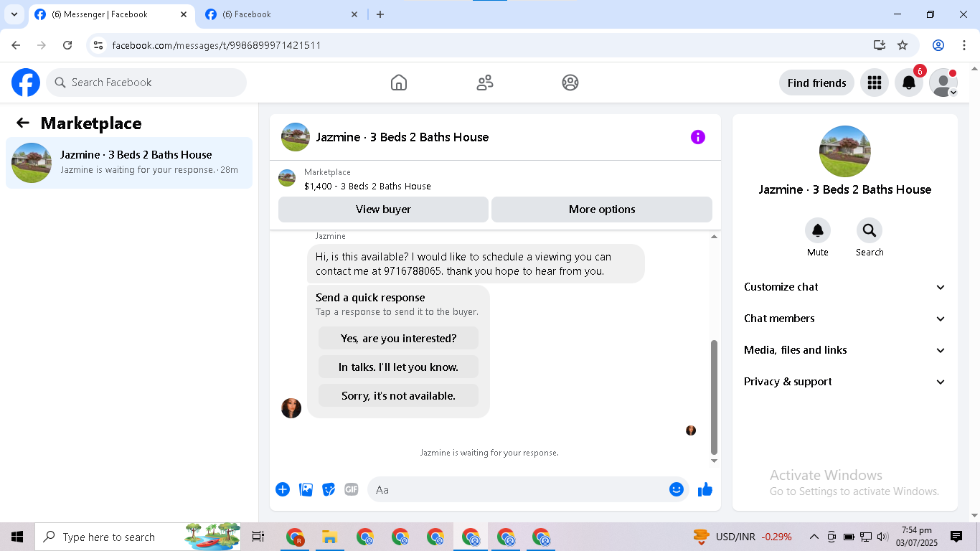Click chat scrollbar up arrow
The height and width of the screenshot is (551, 980).
[714, 236]
